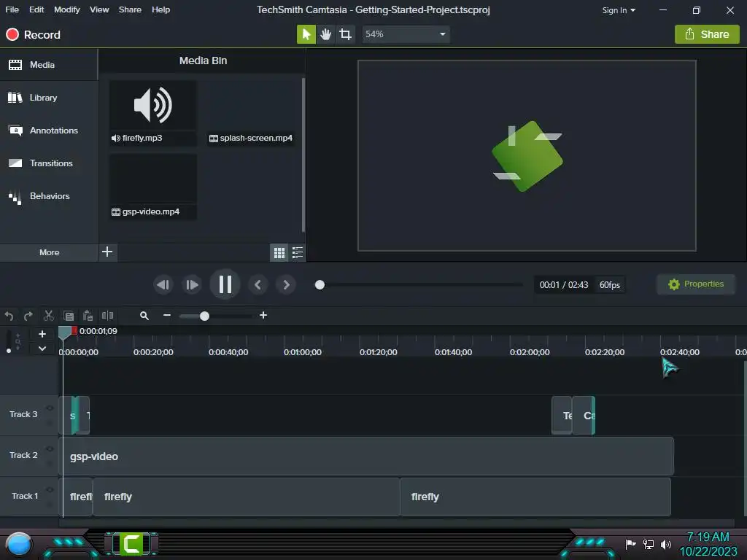
Task: Switch to the Annotations tab
Action: pos(49,131)
